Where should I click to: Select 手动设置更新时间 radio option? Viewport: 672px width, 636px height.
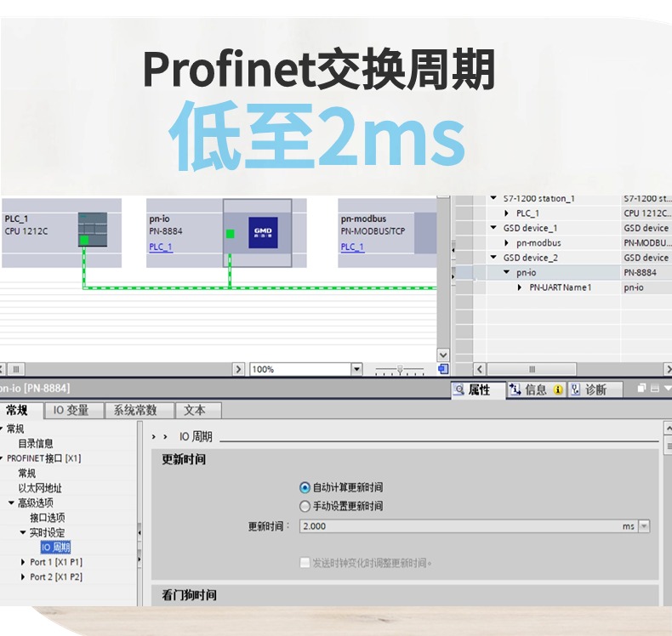click(305, 506)
